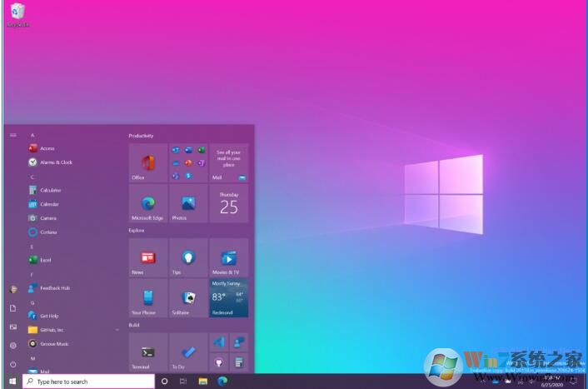
Task: Open the To Do tile
Action: coord(188,352)
